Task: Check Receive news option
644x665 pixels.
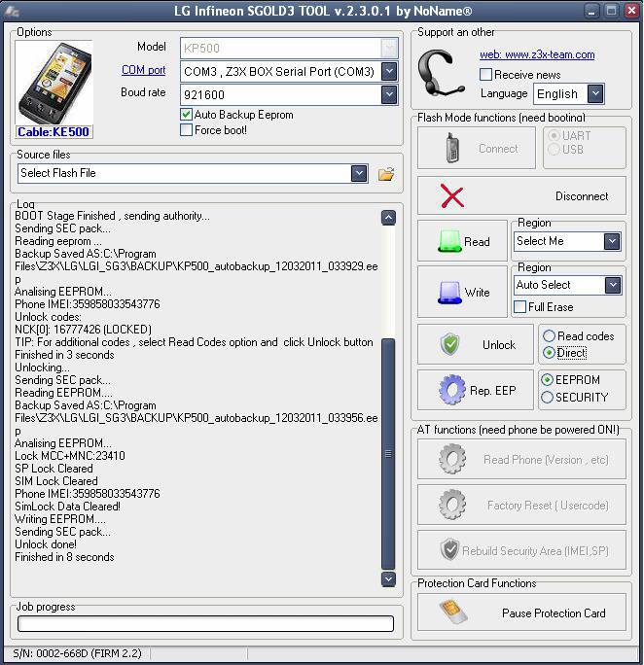Action: pos(485,75)
